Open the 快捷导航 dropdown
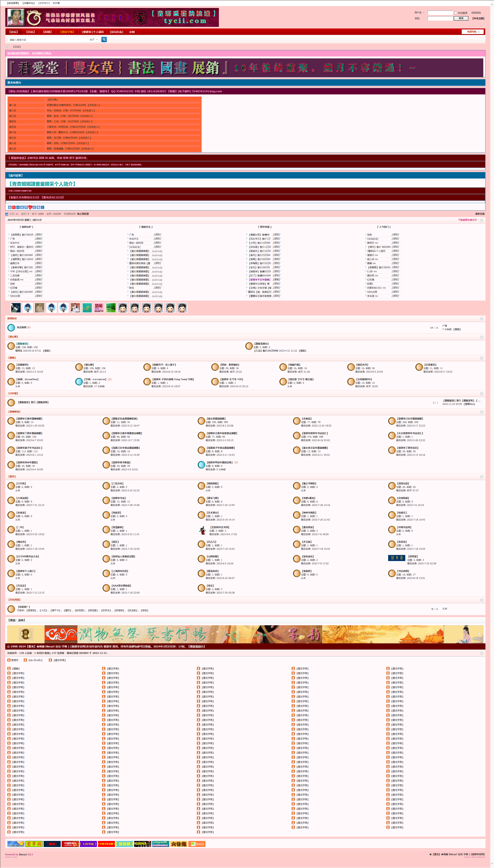 (x=473, y=32)
